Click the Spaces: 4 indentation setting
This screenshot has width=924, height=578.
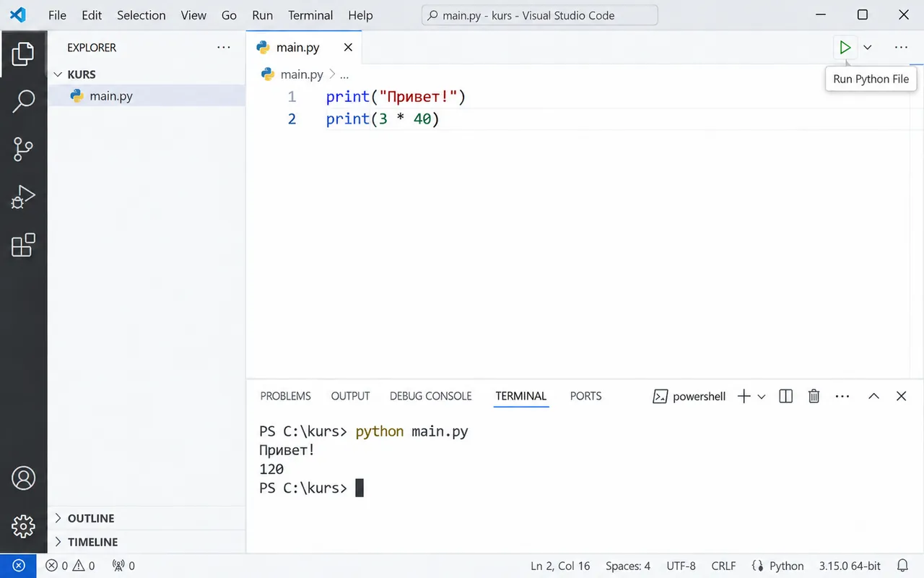628,566
